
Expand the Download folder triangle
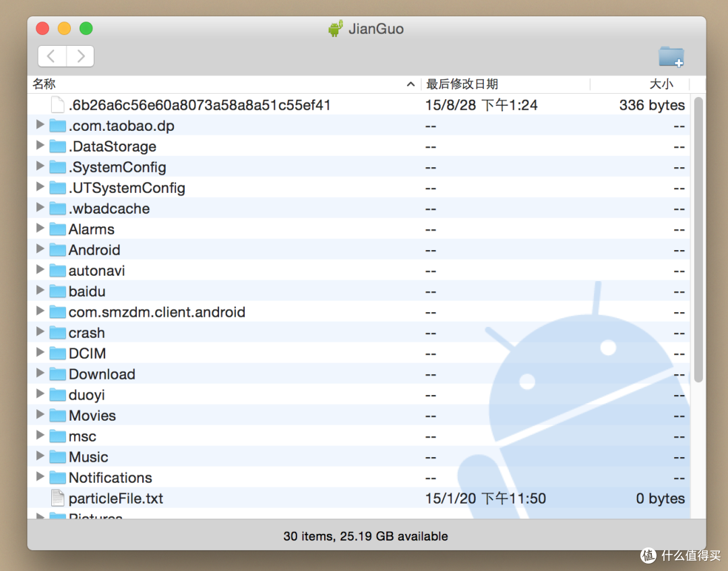click(40, 373)
